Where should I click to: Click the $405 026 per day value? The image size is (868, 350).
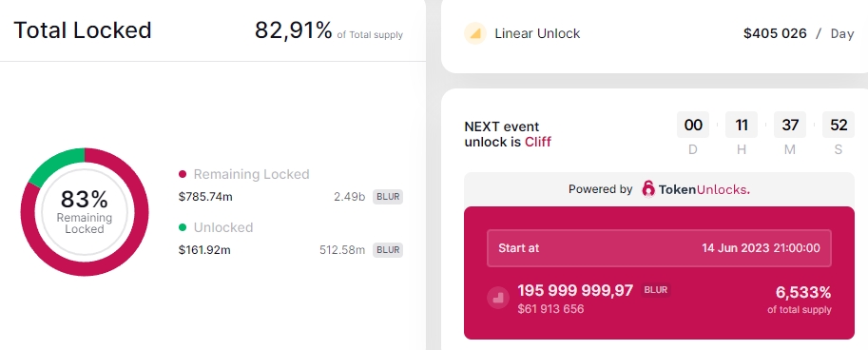point(775,33)
